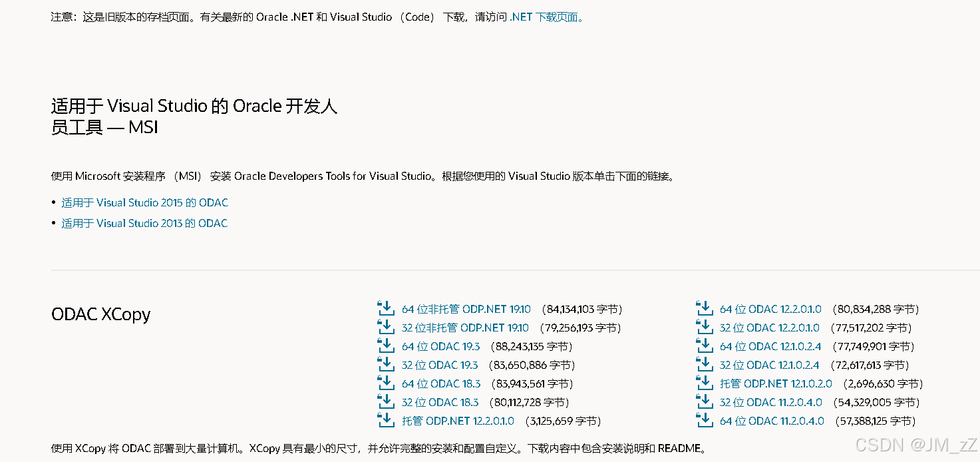This screenshot has width=980, height=462.
Task: Click download icon beside 32 位 ODAC 19.3
Action: pyautogui.click(x=386, y=364)
